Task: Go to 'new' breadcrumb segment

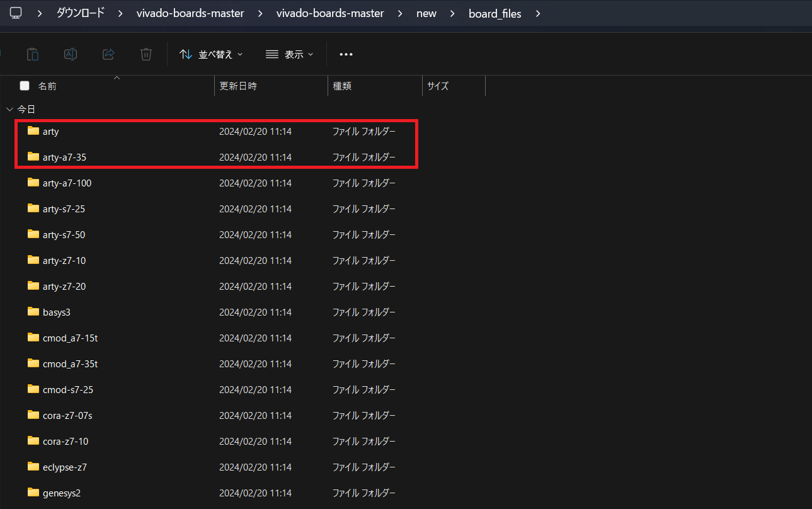Action: [x=426, y=13]
